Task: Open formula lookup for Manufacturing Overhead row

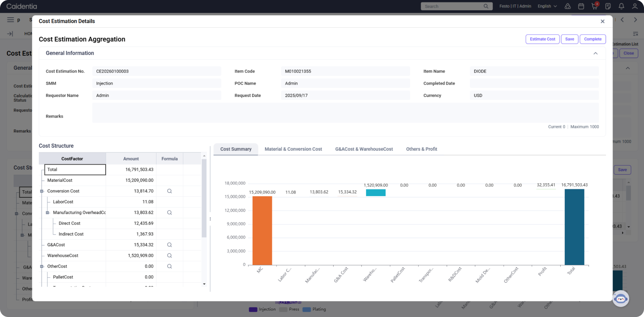Action: pos(169,213)
